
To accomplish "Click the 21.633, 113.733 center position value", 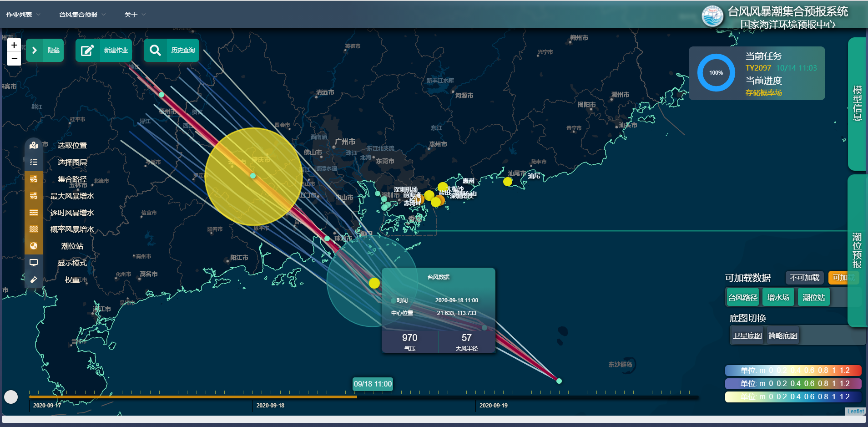I will 457,313.
